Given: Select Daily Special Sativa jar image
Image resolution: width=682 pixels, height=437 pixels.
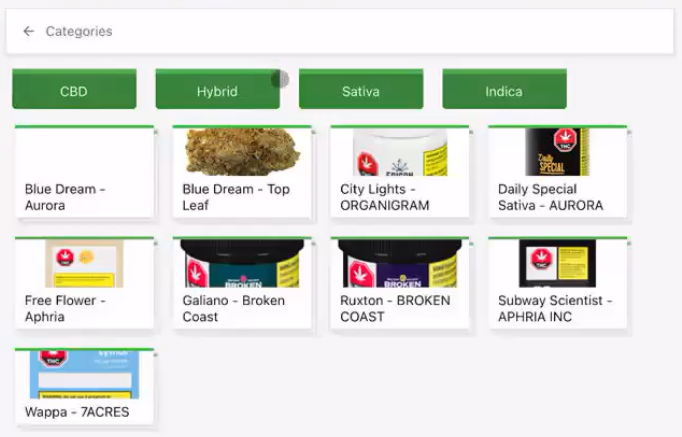Looking at the screenshot, I should (x=556, y=152).
